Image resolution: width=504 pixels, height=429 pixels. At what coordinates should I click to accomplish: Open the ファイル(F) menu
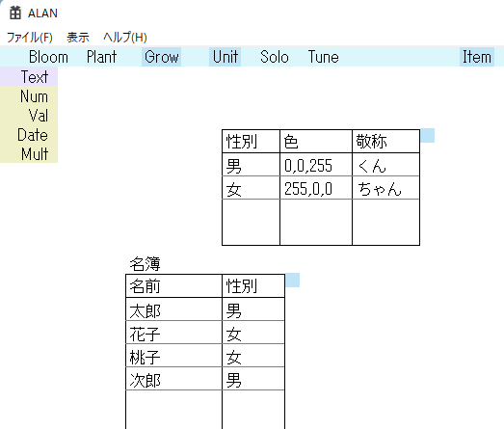pyautogui.click(x=30, y=38)
